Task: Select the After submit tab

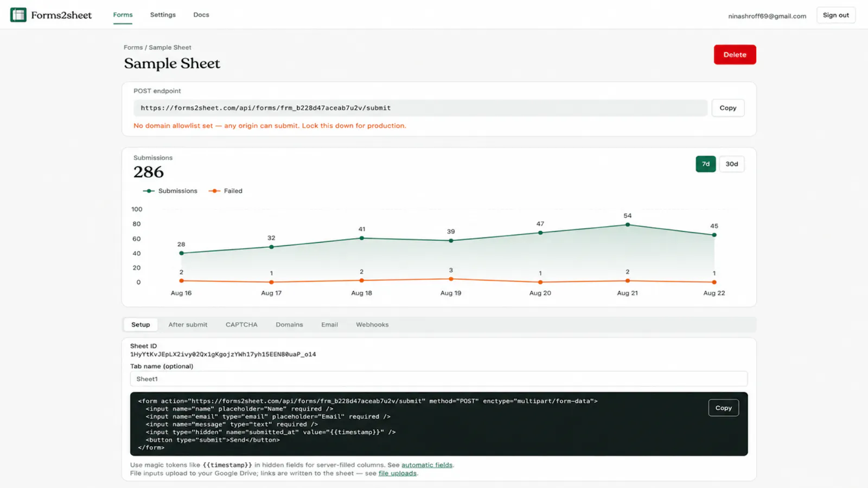Action: (188, 325)
